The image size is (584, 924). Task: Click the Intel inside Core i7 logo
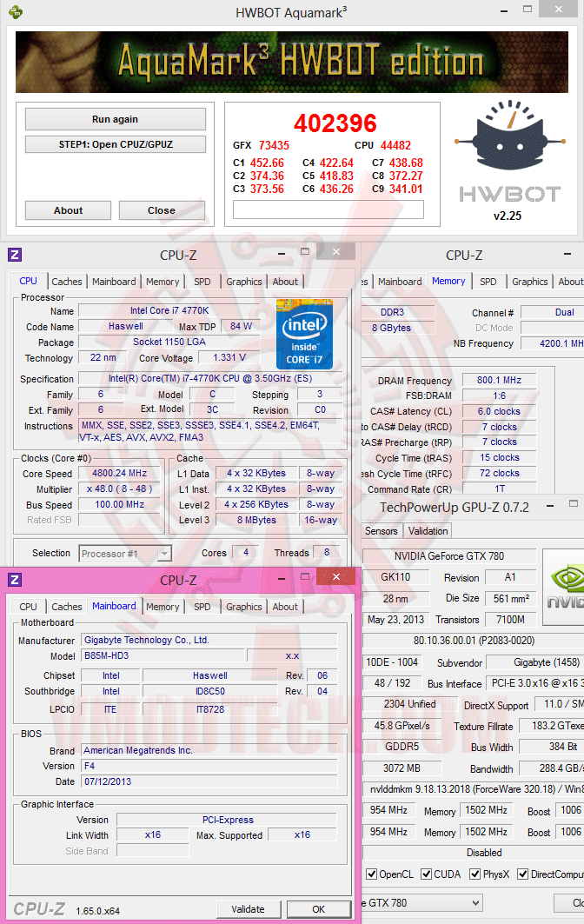coord(305,334)
